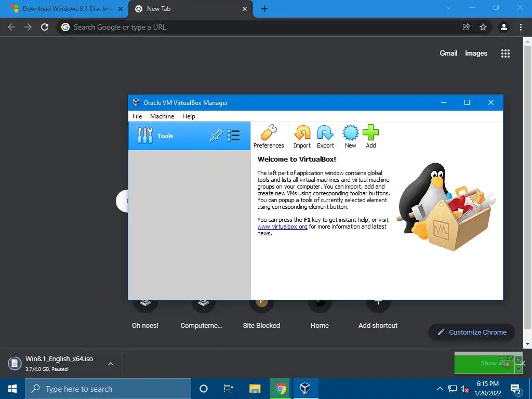The height and width of the screenshot is (399, 532).
Task: Click the VirtualBox taskbar icon
Action: 305,389
